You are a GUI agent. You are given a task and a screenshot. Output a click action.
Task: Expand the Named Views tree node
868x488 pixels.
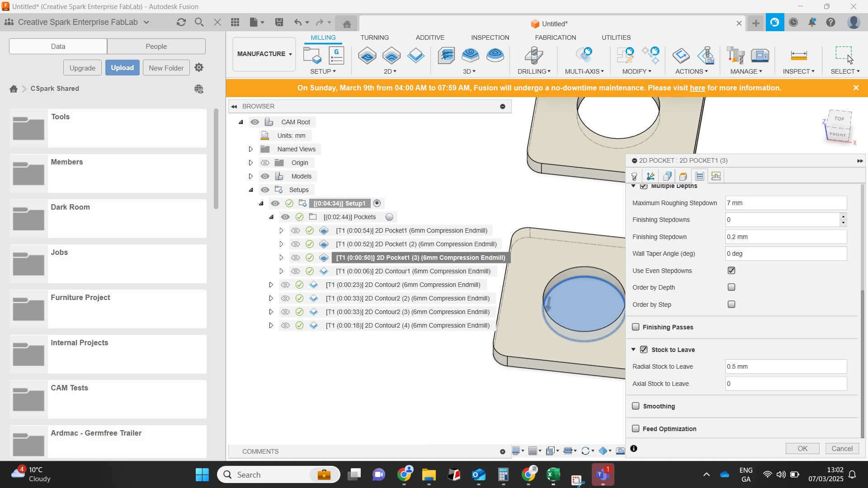[250, 149]
